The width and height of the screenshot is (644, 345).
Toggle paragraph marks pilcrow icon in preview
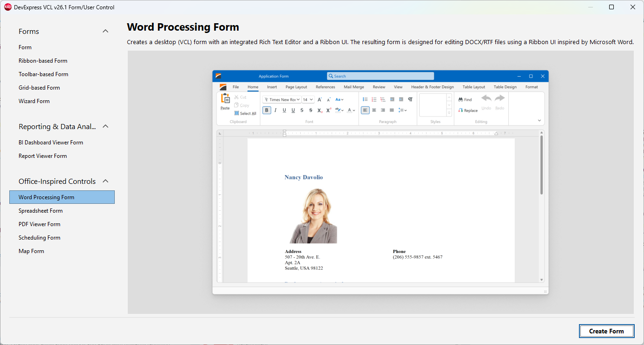pyautogui.click(x=410, y=99)
